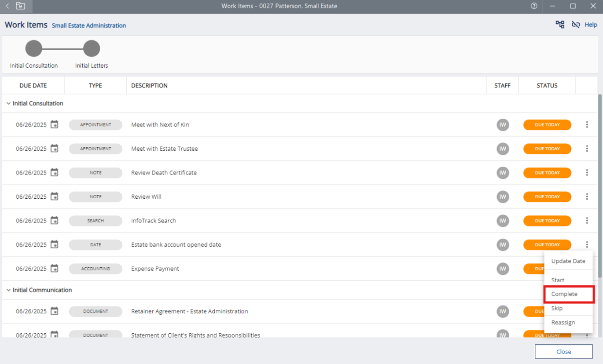
Task: Choose Update Date in the context menu
Action: point(568,261)
